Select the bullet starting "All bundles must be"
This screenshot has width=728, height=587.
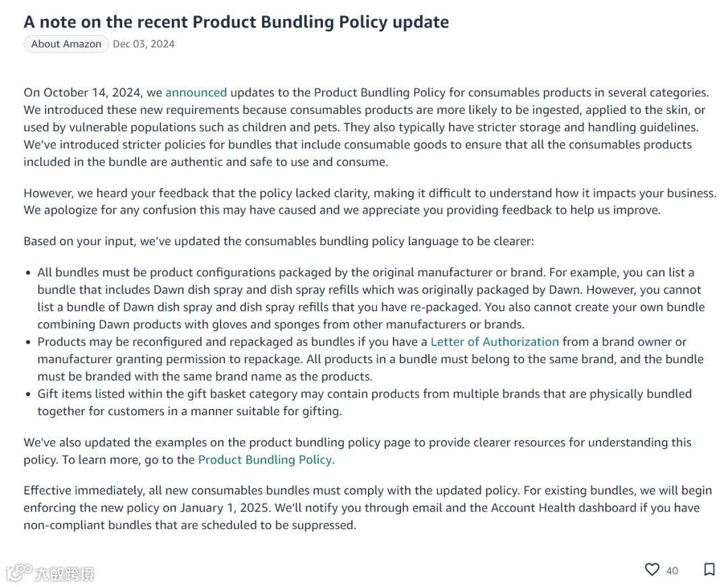pyautogui.click(x=369, y=298)
